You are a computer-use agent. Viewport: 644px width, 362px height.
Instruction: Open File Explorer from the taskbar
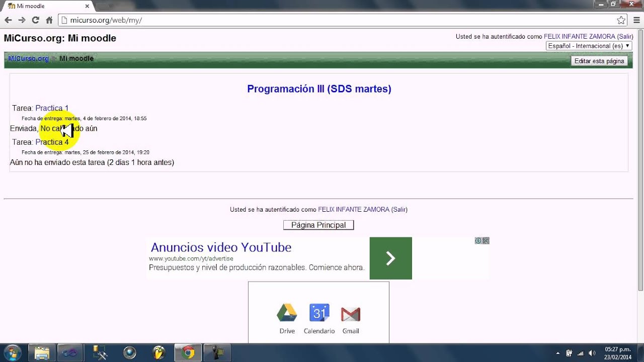pos(42,353)
